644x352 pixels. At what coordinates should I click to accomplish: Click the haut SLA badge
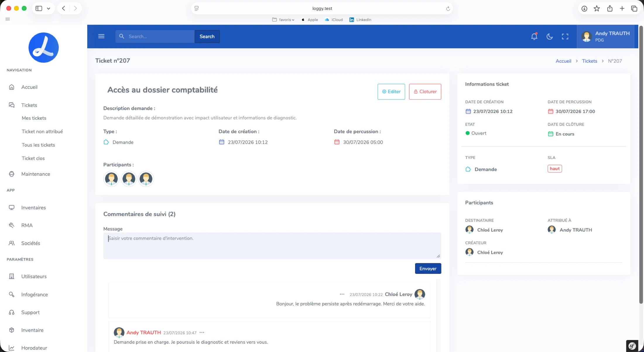[x=555, y=169]
